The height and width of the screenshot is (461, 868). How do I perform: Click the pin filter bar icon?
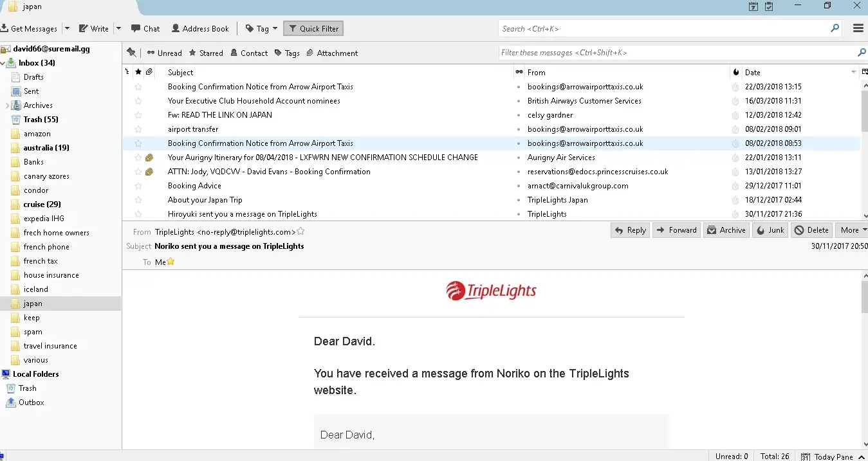[131, 53]
